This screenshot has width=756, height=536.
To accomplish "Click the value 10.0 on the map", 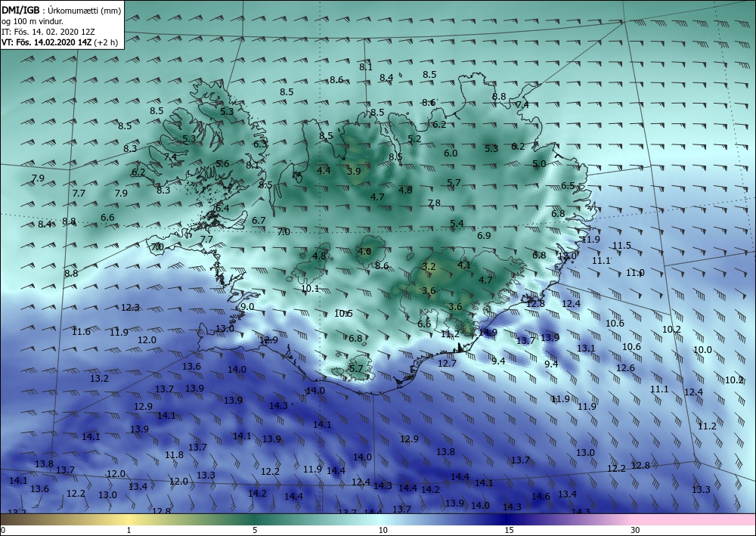I will tap(702, 350).
